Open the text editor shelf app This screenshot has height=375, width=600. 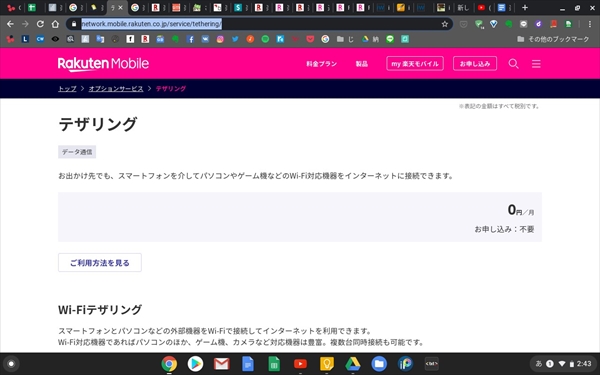pyautogui.click(x=432, y=364)
